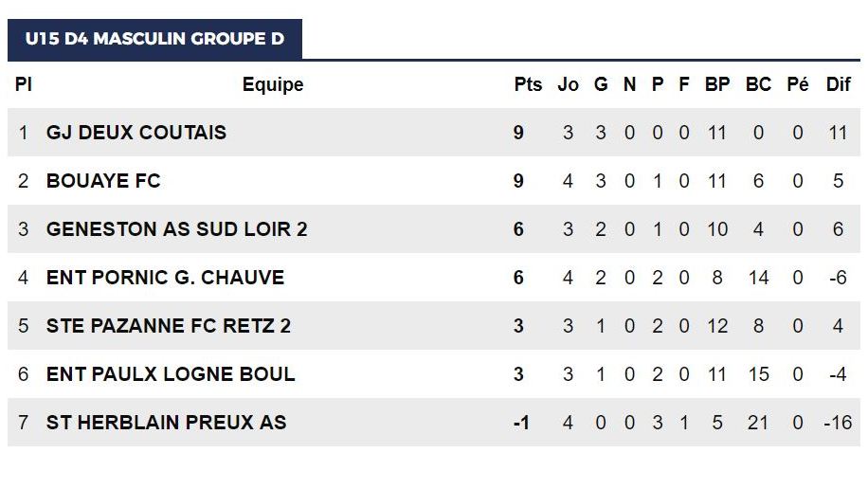
Task: Select ST HERBLAIN PREUX AS team
Action: 166,423
